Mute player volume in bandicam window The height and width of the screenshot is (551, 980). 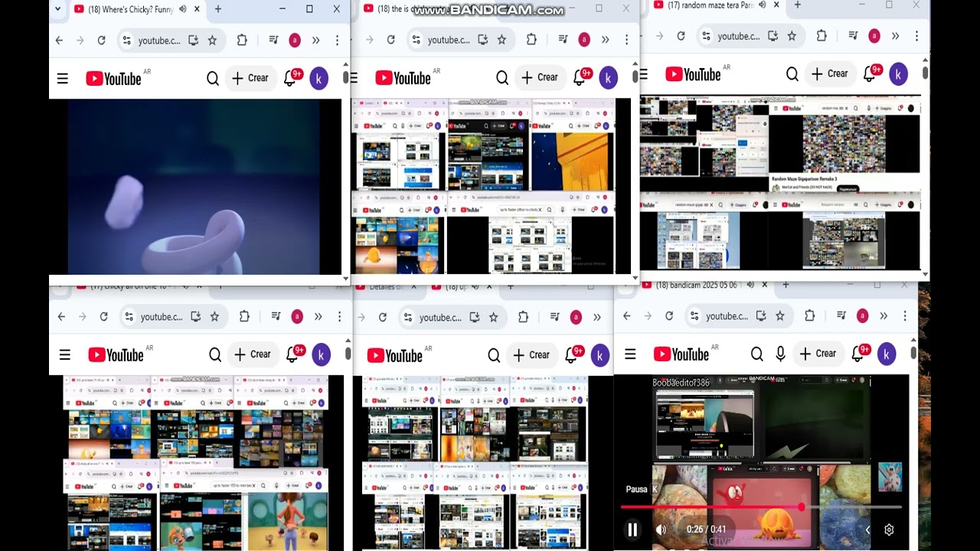(x=661, y=530)
